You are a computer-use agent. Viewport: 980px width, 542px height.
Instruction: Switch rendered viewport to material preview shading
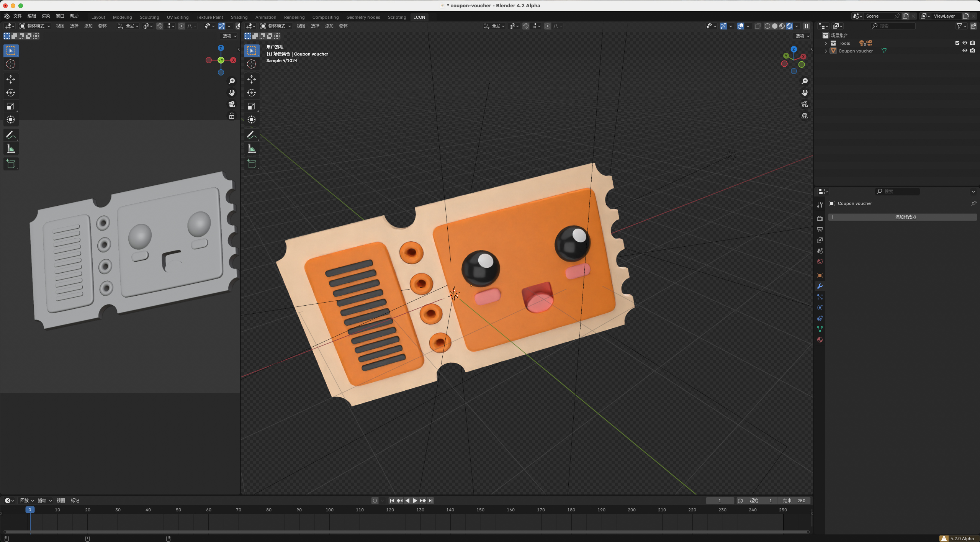782,26
